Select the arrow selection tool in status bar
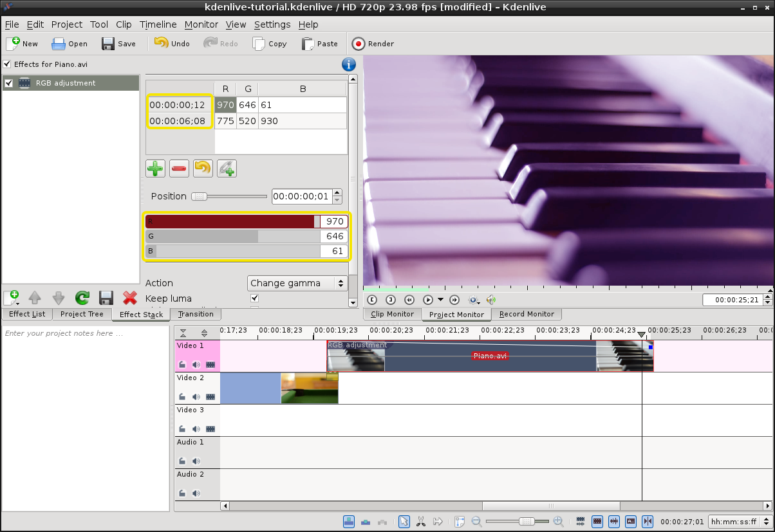The width and height of the screenshot is (775, 532). [x=404, y=521]
